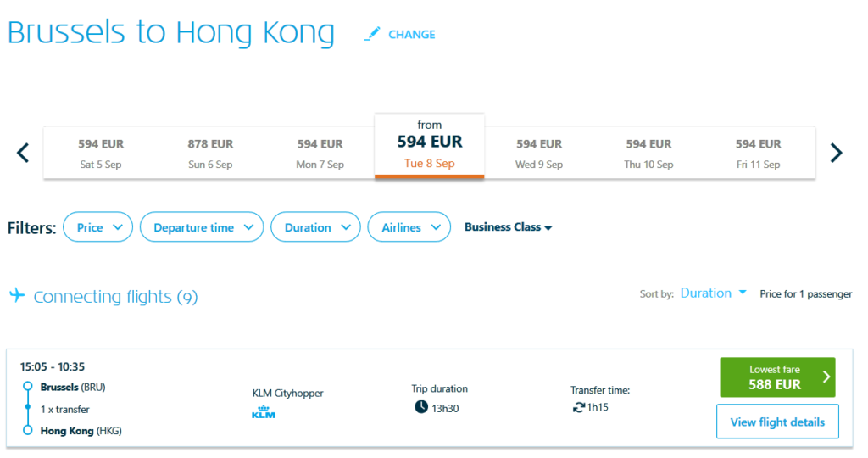Expand the Departure time filter

(x=202, y=227)
